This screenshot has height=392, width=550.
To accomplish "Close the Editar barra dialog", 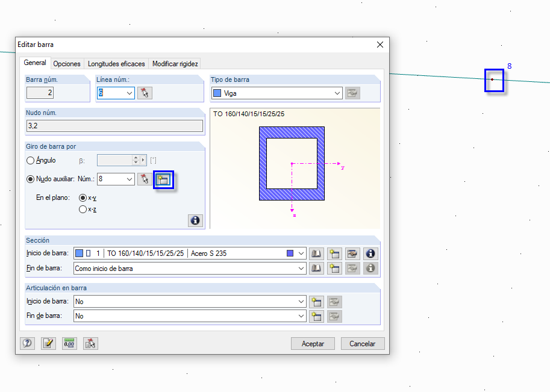I will tap(380, 45).
